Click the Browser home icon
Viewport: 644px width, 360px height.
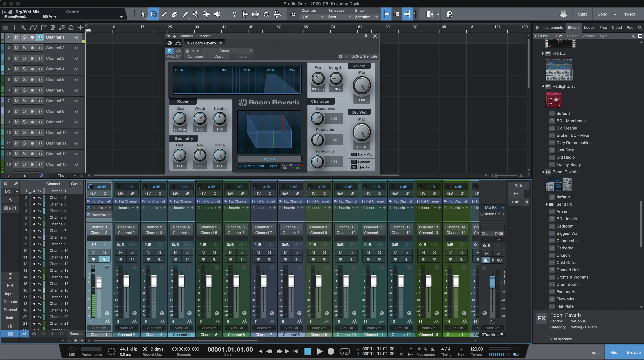(x=537, y=27)
